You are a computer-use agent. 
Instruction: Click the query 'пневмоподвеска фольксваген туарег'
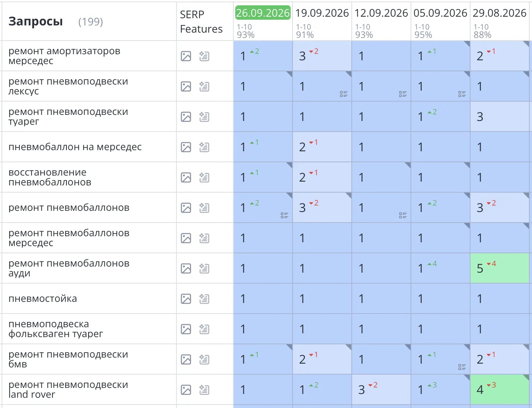point(56,329)
